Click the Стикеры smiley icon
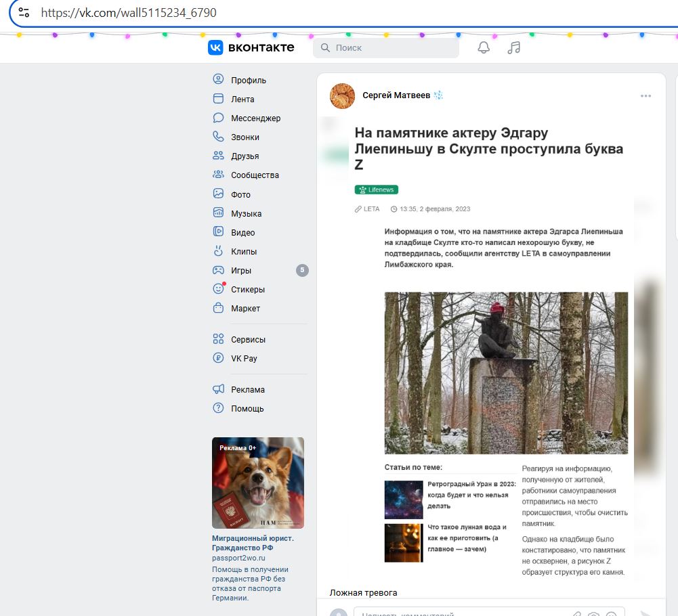 tap(218, 289)
